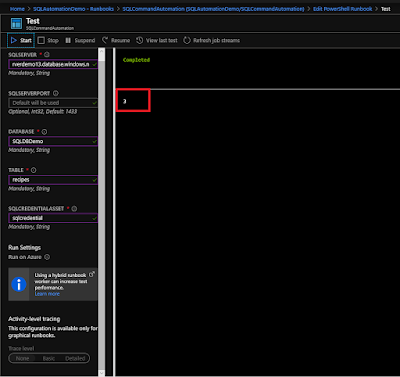Click the Stop button in toolbar
This screenshot has width=400, height=377.
[48, 40]
